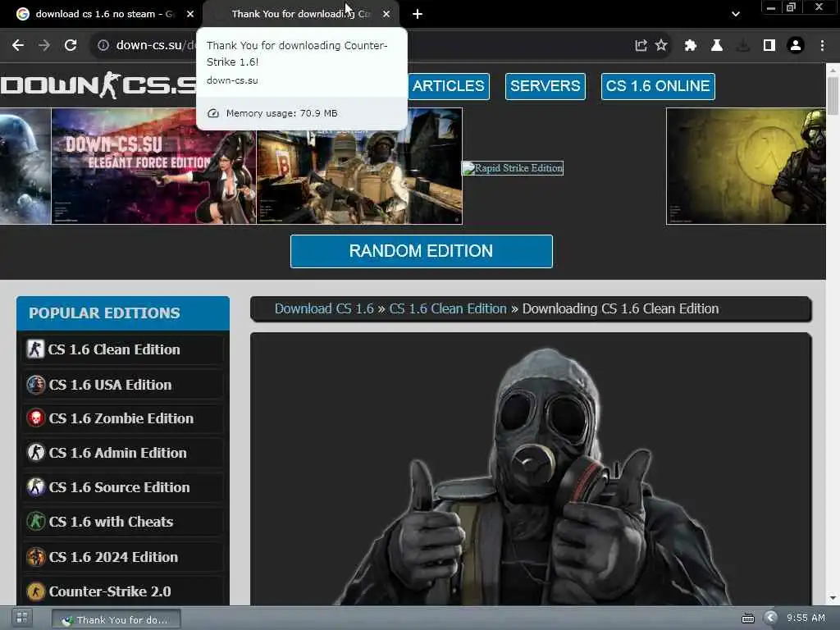Image resolution: width=840 pixels, height=630 pixels.
Task: Open Chrome Labs flask icon
Action: [x=717, y=46]
